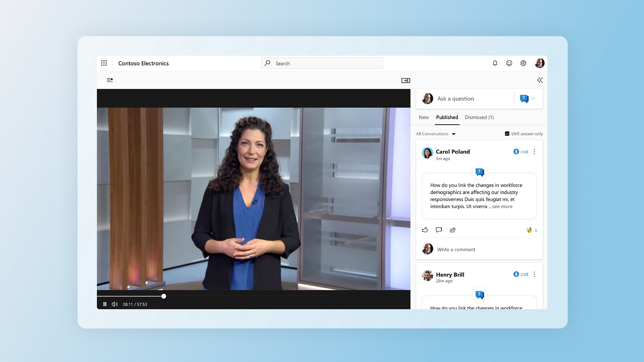Open the Dismissed (1) tab

(x=479, y=117)
